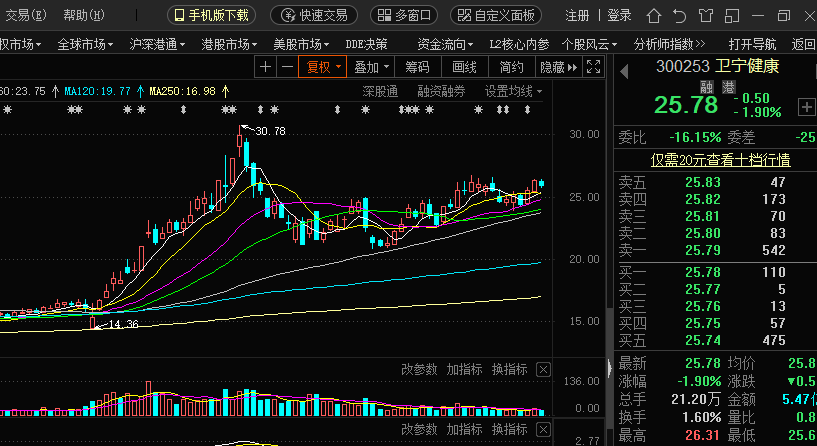Click the 仅需20元查看十档行情 link
817x446 pixels.
pos(721,160)
